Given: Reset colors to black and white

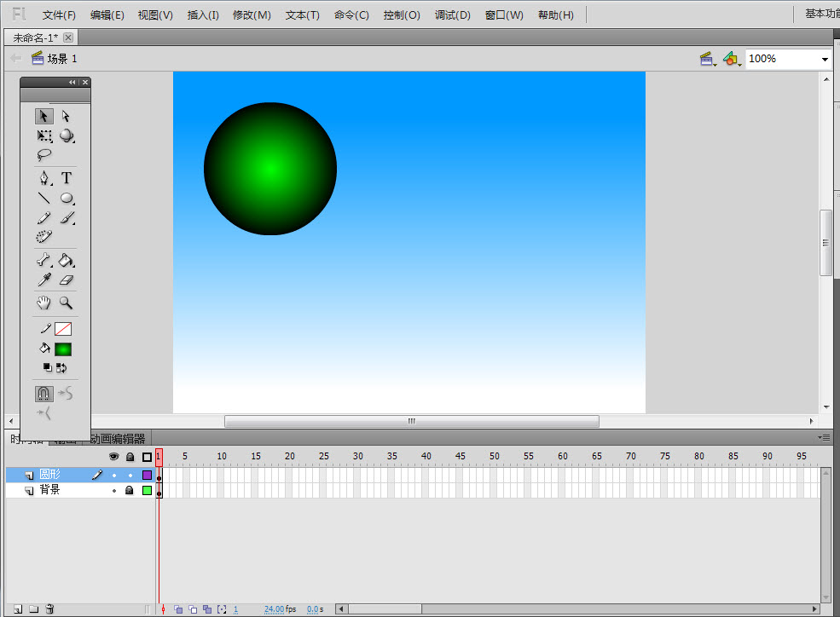Looking at the screenshot, I should point(47,367).
